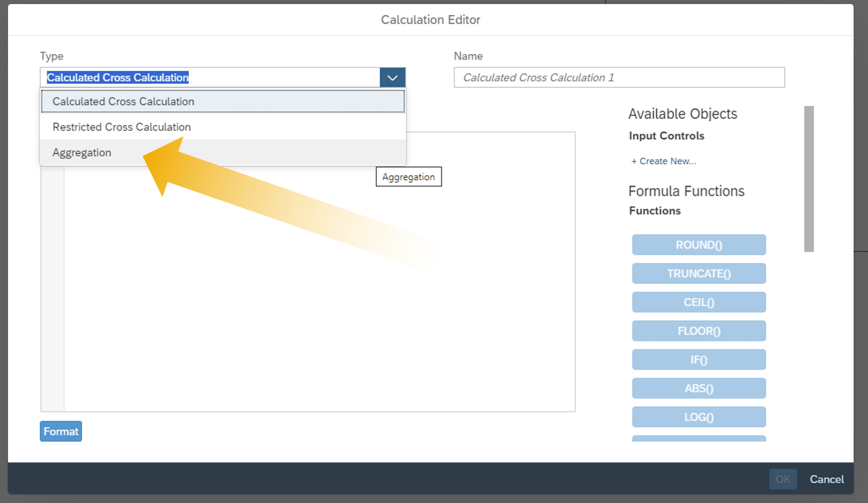
Task: Collapse the Type dropdown via its chevron
Action: (392, 77)
